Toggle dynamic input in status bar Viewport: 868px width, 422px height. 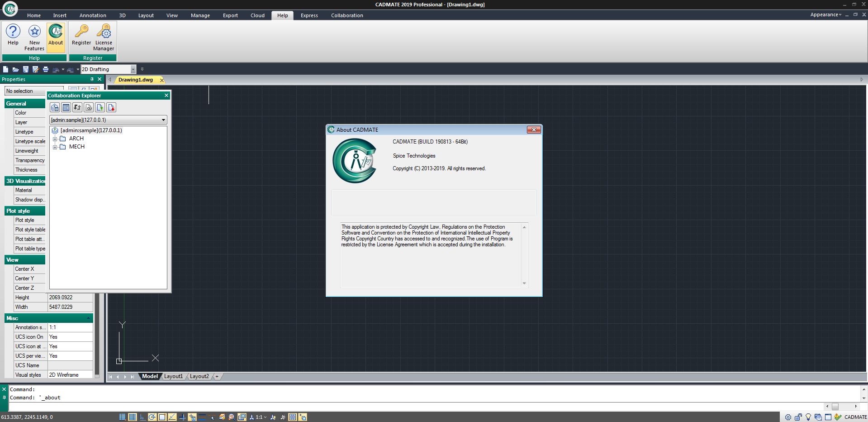tap(192, 417)
